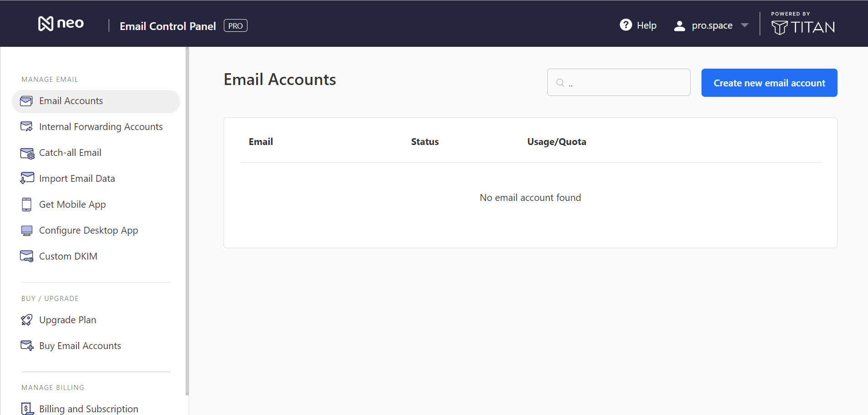Click the Help question mark icon

(x=626, y=25)
